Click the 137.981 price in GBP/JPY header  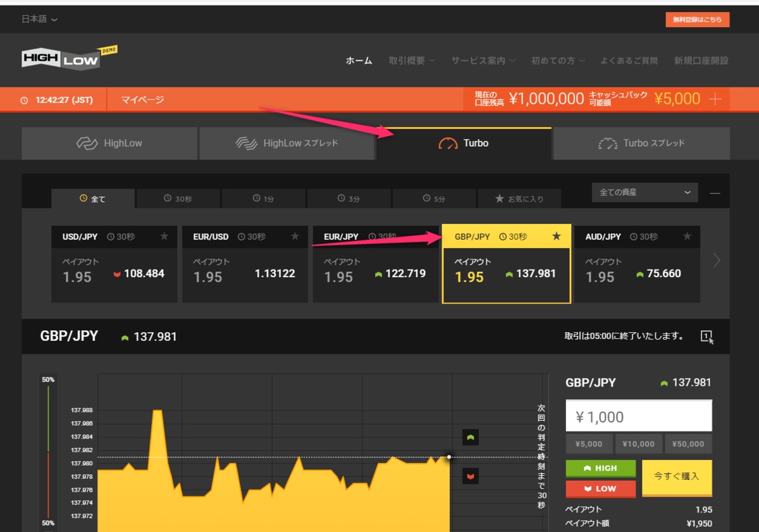(155, 337)
